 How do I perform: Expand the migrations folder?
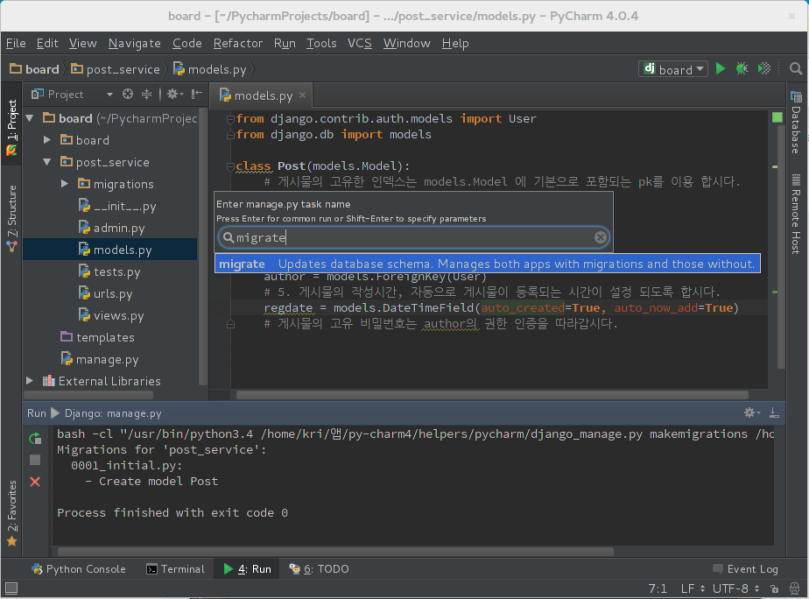point(64,184)
